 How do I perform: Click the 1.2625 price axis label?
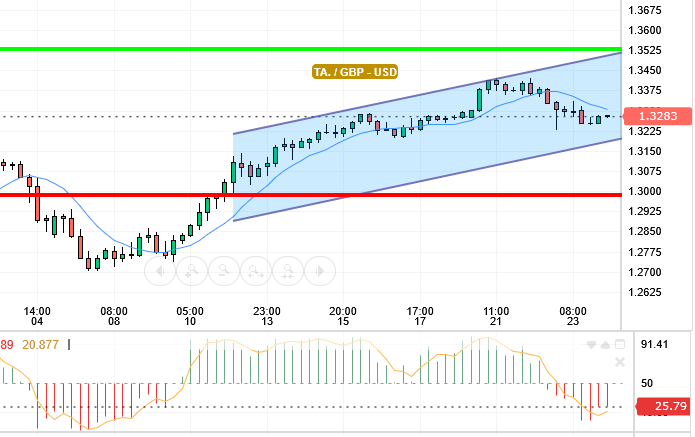(645, 292)
